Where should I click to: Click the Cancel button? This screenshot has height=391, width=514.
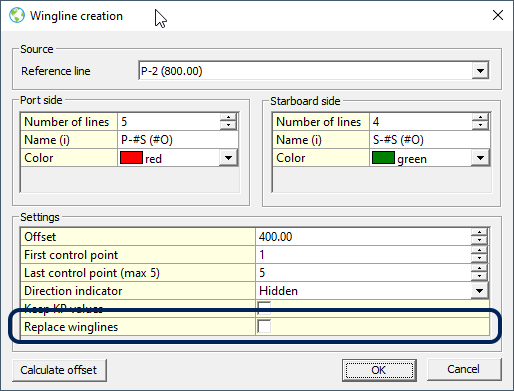tap(464, 369)
